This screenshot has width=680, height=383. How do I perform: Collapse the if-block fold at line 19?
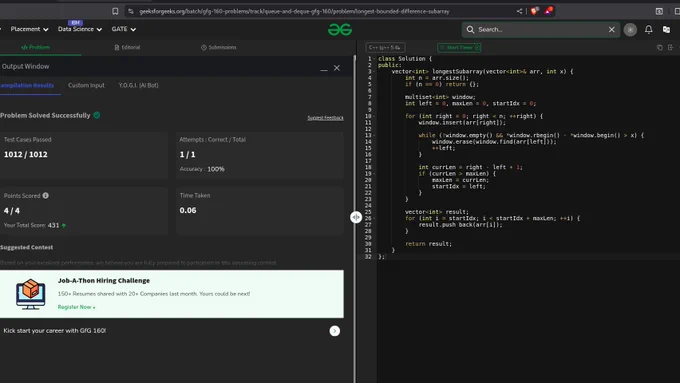[374, 173]
